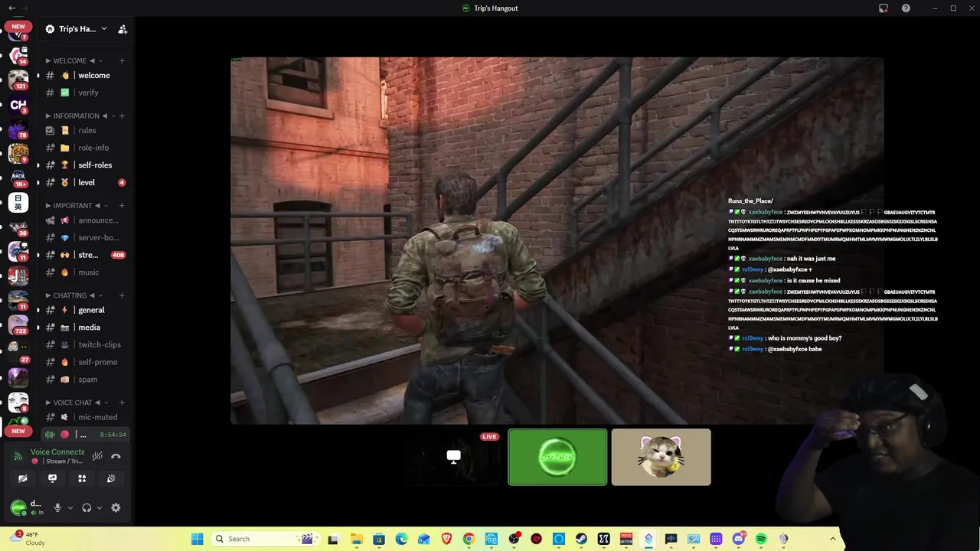
Task: Open the stream channel with 408 badge
Action: coord(85,255)
